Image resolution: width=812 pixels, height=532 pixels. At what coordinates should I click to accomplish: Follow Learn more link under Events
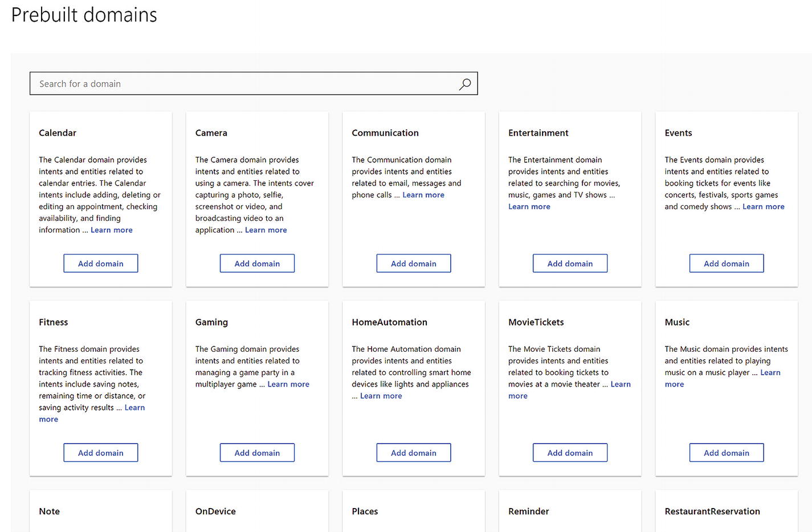[x=764, y=206]
